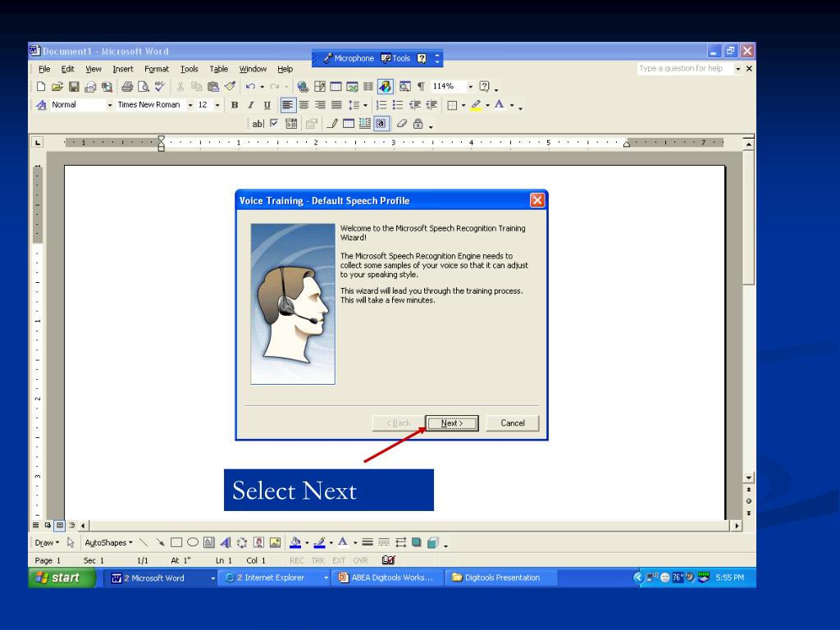This screenshot has width=840, height=630.
Task: Click the Increase Indent icon
Action: coord(431,105)
